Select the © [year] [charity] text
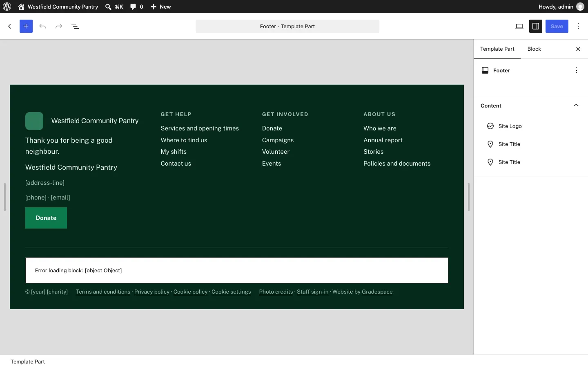Viewport: 588px width, 368px height. tap(47, 292)
